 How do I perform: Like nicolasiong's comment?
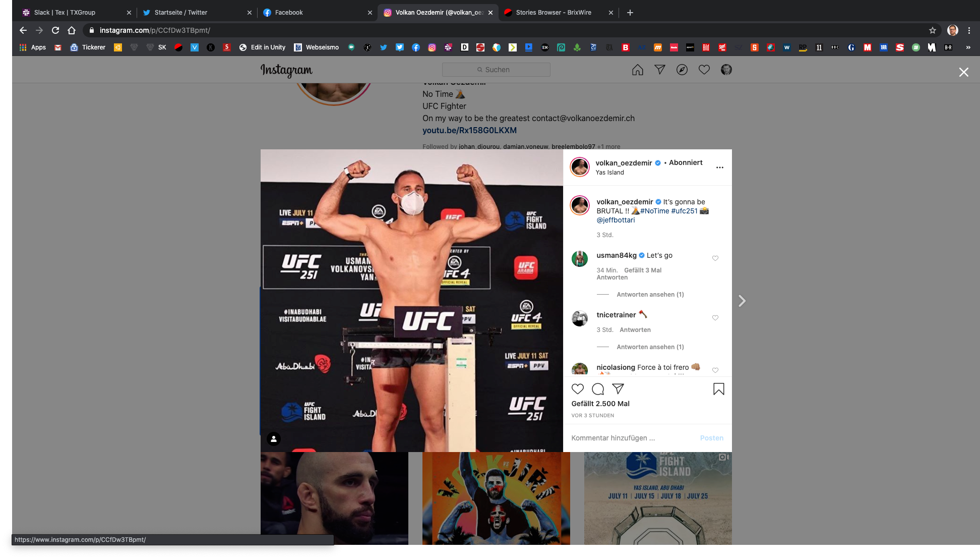point(715,370)
